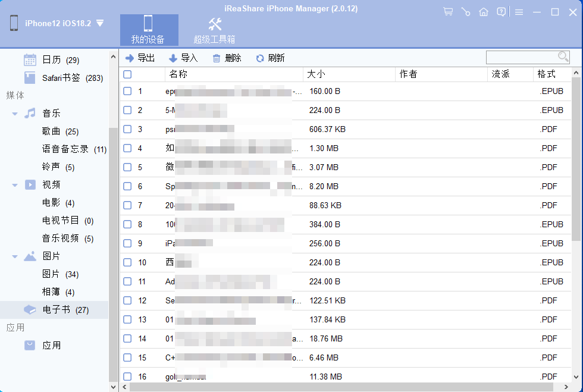Click the iPhone device icon
583x392 pixels.
click(14, 23)
